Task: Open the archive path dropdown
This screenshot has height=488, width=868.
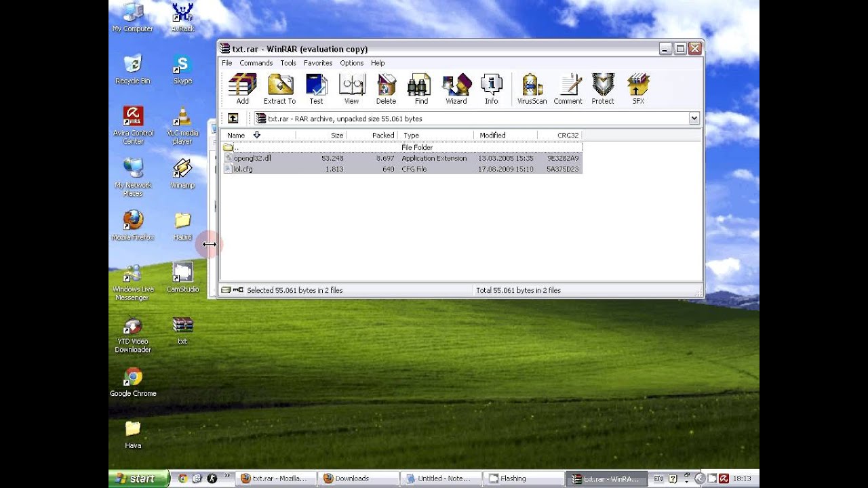Action: [694, 119]
